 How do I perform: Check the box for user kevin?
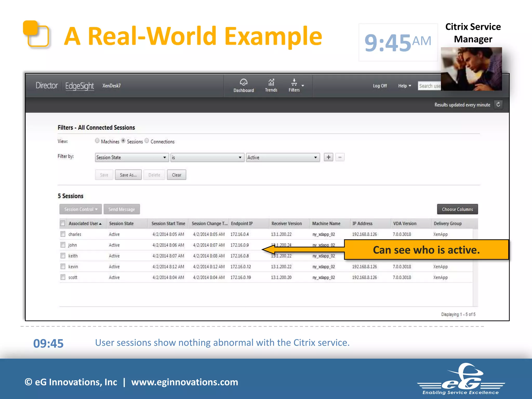tap(63, 266)
